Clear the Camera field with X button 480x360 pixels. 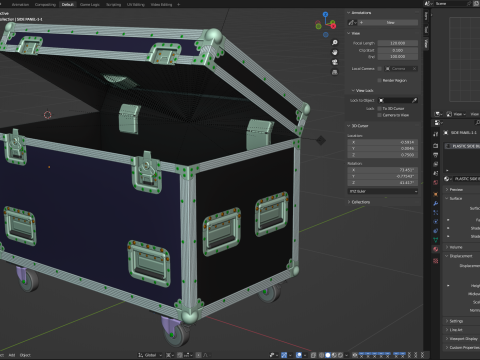(414, 69)
